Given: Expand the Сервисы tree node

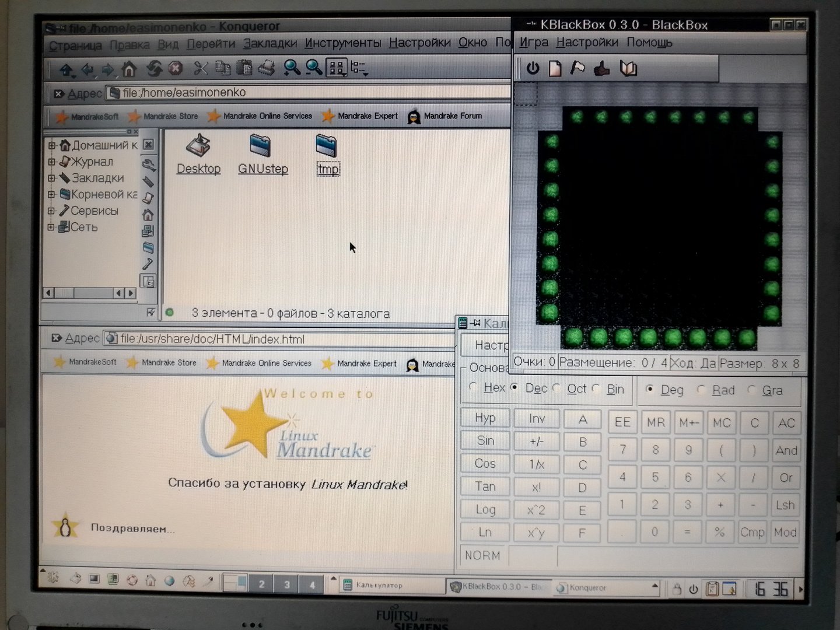Looking at the screenshot, I should (51, 211).
